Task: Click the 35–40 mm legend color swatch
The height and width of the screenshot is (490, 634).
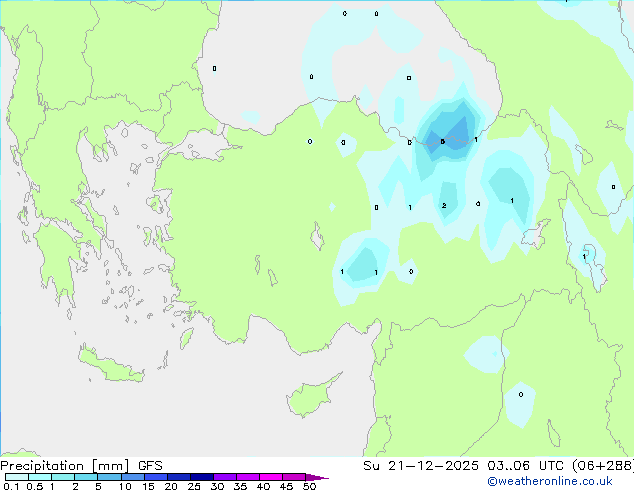Action: point(247,477)
